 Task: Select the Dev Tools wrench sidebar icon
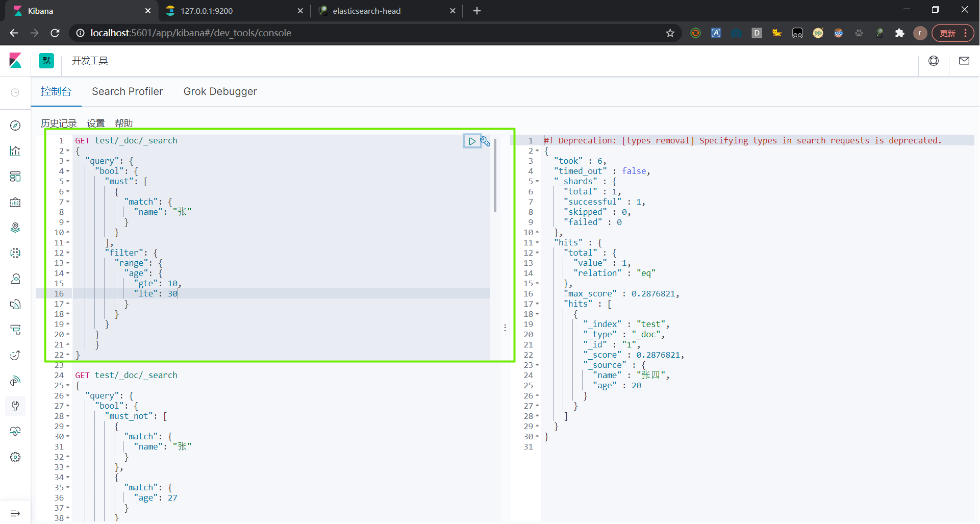tap(15, 406)
